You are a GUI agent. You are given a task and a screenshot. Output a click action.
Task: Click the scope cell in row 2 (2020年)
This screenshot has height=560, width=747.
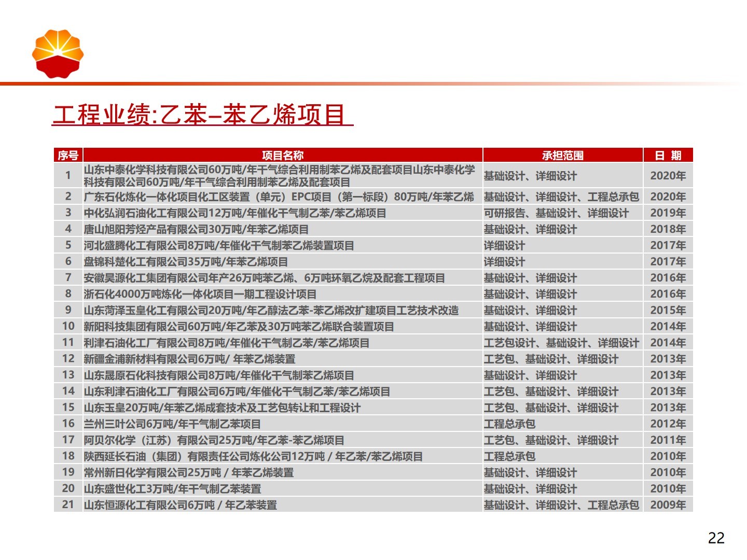pos(563,197)
